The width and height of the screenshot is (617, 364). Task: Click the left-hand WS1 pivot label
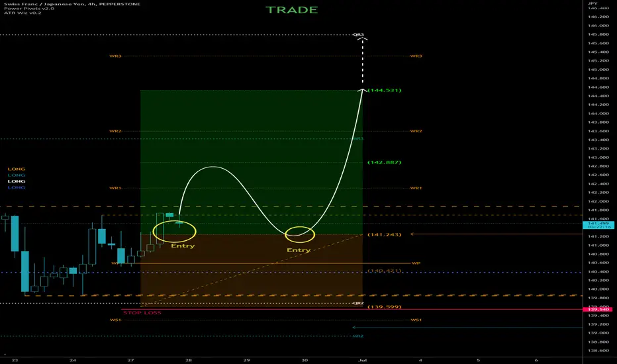[115, 320]
